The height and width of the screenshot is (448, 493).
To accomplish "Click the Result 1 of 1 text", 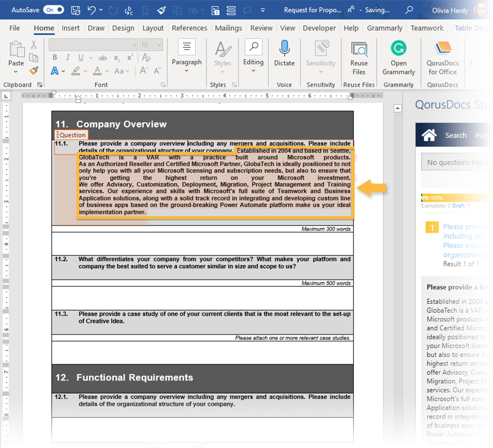I will coord(461,264).
